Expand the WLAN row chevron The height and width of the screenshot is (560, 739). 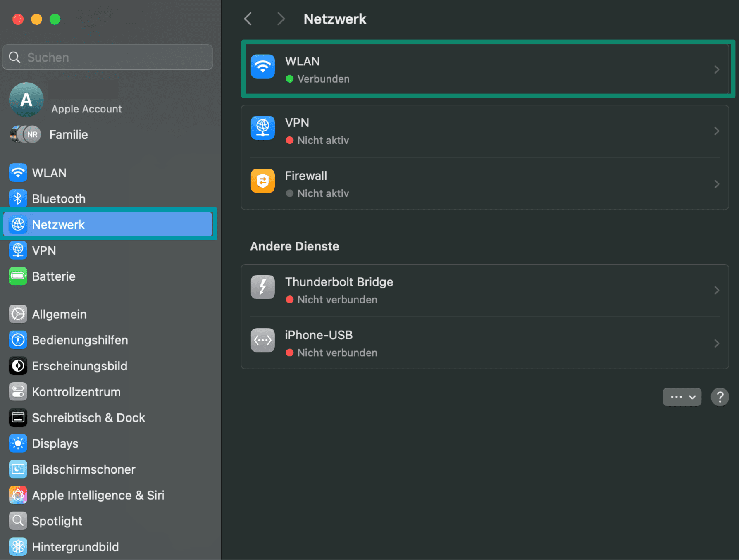tap(717, 69)
